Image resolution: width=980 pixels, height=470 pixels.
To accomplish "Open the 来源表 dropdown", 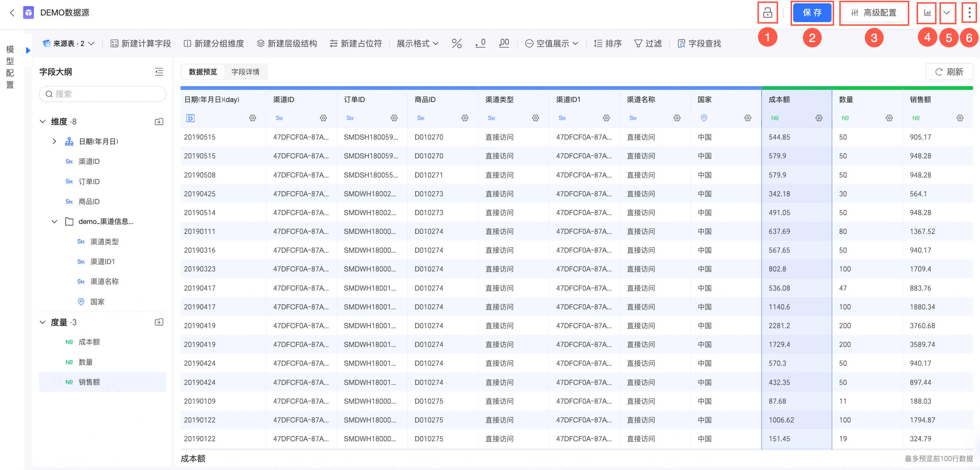I will 69,44.
